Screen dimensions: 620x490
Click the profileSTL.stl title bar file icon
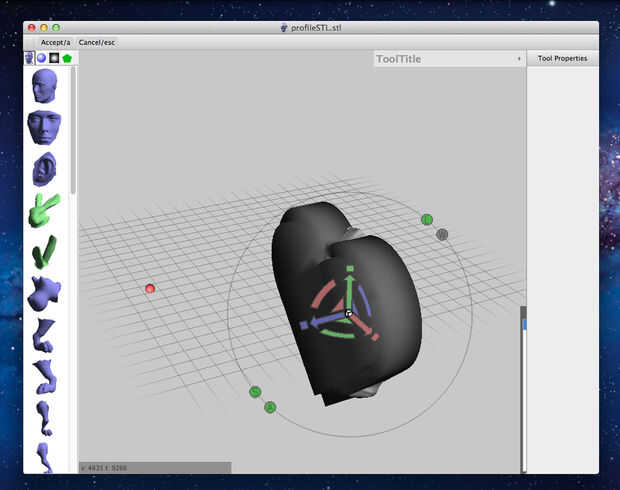tap(284, 28)
